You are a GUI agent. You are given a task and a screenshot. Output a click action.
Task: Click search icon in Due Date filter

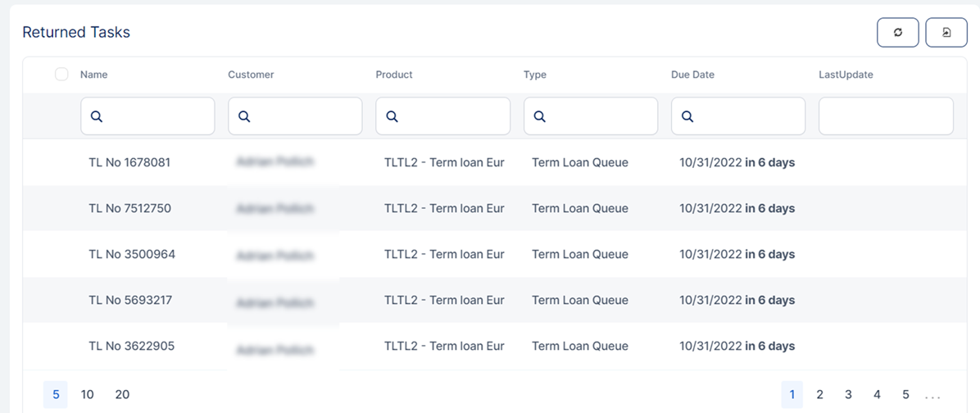687,116
